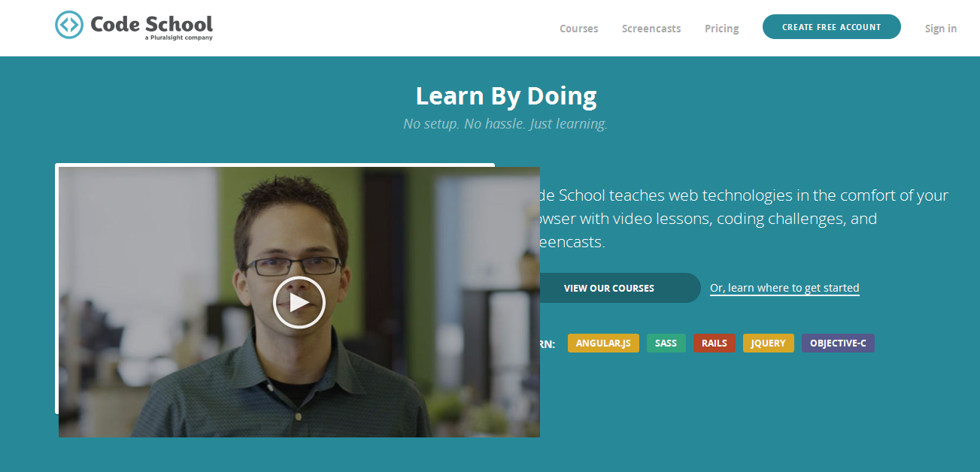Click the Code School wordmark text

151,23
